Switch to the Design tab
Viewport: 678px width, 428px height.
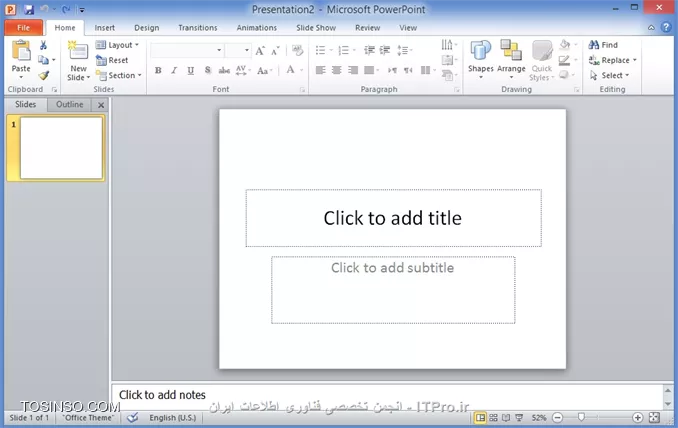[x=147, y=28]
